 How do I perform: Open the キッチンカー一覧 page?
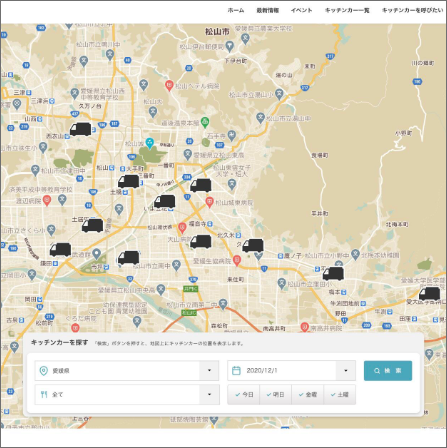click(x=347, y=10)
